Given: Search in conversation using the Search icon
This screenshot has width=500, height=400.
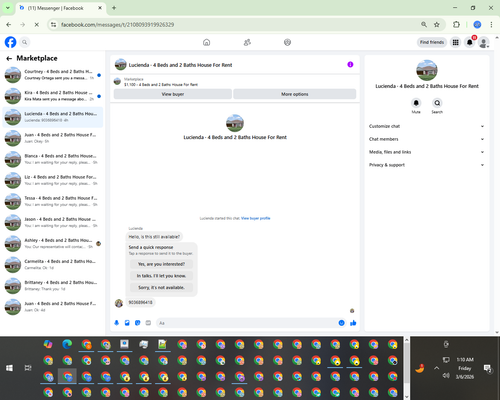Looking at the screenshot, I should tap(437, 103).
